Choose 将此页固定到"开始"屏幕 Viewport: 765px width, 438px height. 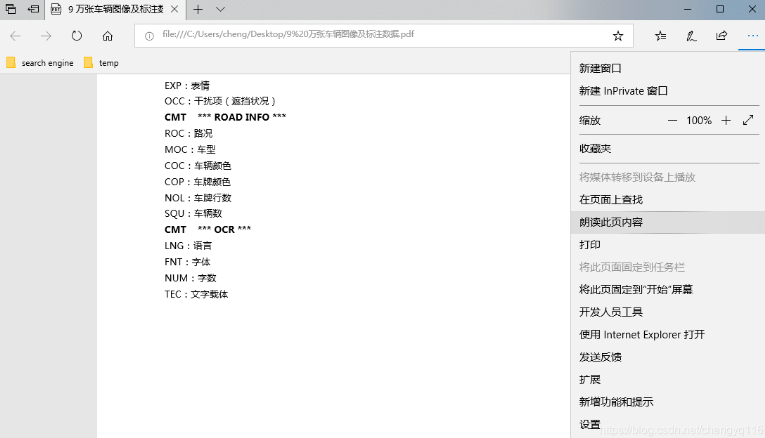coord(667,290)
